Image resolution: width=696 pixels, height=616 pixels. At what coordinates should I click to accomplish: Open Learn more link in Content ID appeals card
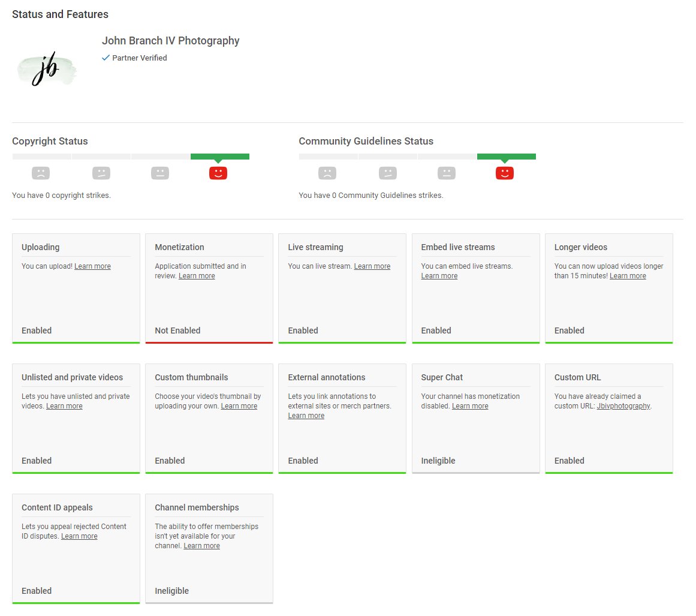click(79, 536)
